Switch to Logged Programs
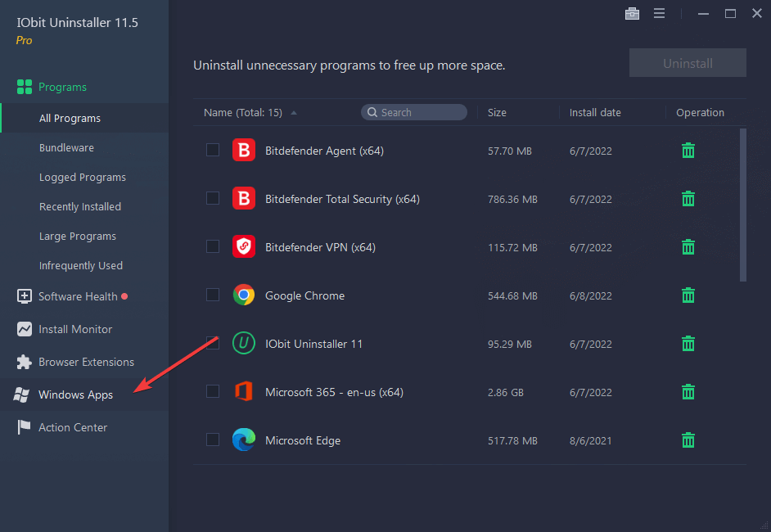This screenshot has width=771, height=532. [x=84, y=177]
